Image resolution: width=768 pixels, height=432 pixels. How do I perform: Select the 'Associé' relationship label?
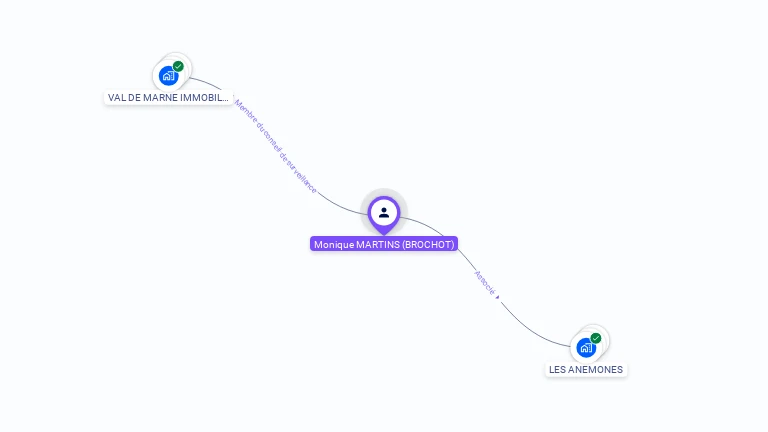484,283
